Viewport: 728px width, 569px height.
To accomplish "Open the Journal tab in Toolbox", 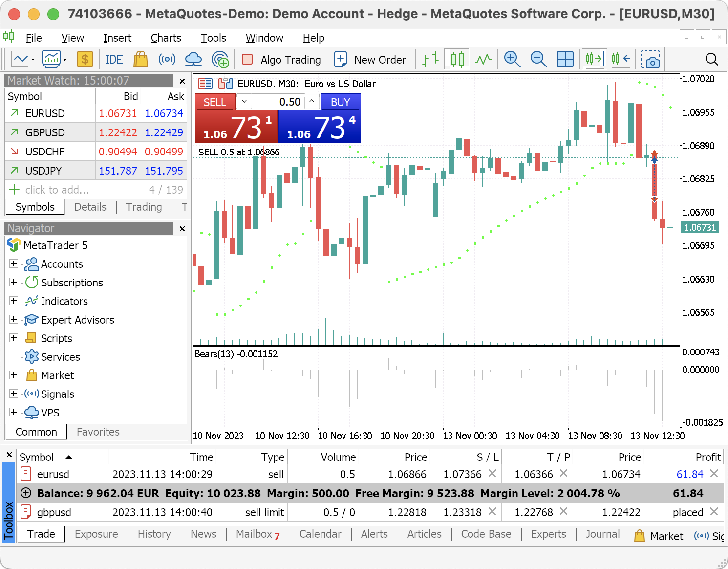I will 602,534.
